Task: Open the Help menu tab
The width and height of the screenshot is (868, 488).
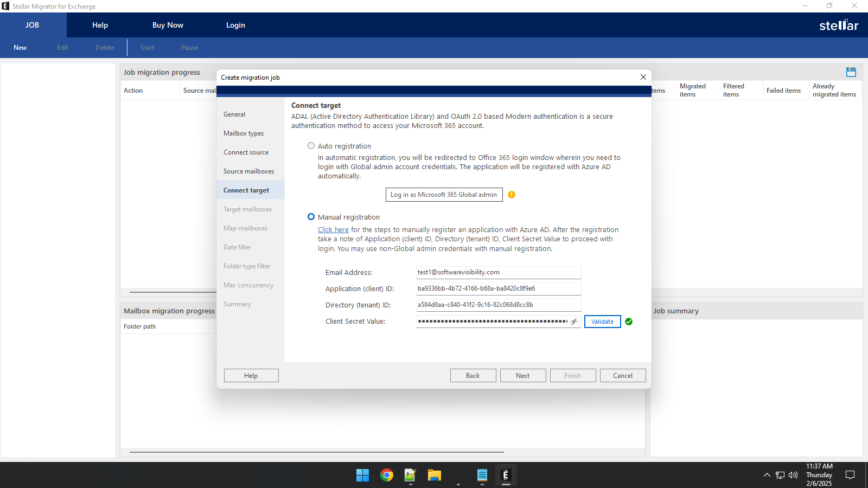Action: tap(100, 25)
